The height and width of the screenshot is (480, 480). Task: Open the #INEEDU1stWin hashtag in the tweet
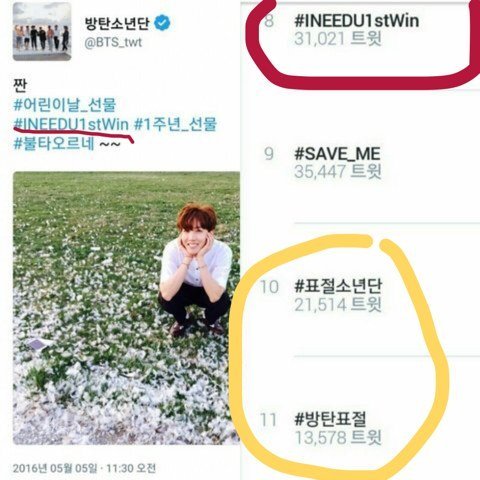71,124
